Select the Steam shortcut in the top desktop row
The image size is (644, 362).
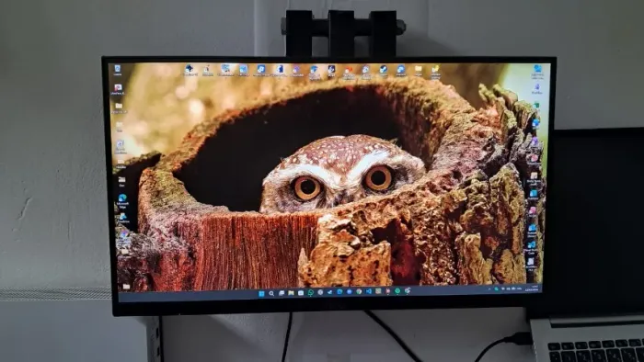(384, 71)
